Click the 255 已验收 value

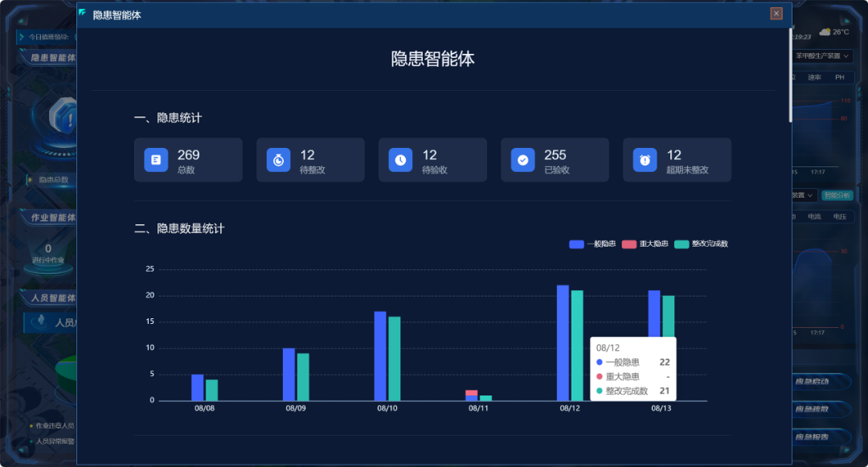tap(555, 155)
